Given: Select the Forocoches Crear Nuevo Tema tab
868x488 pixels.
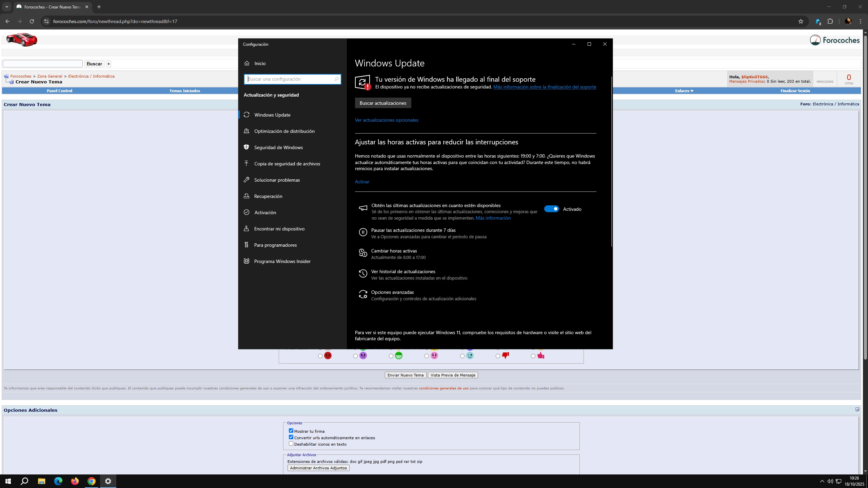Looking at the screenshot, I should pos(53,7).
